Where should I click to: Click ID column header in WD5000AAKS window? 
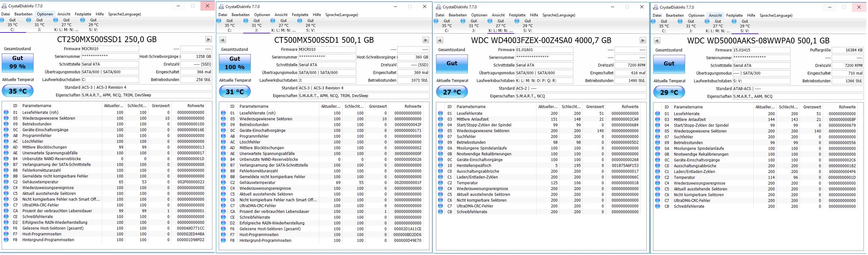667,107
